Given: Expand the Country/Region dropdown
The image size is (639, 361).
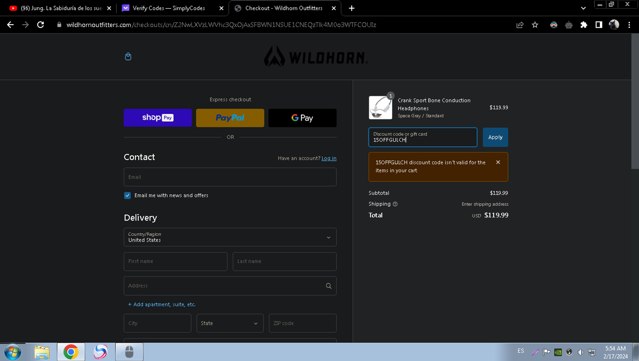Looking at the screenshot, I should coord(230,237).
